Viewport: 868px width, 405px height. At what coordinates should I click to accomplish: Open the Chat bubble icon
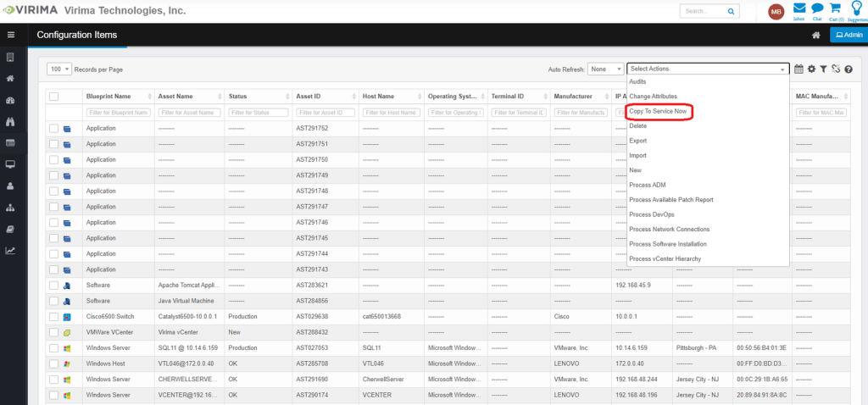click(817, 9)
